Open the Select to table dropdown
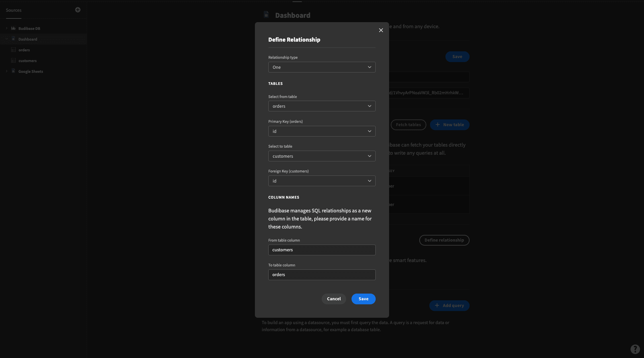 (x=322, y=156)
